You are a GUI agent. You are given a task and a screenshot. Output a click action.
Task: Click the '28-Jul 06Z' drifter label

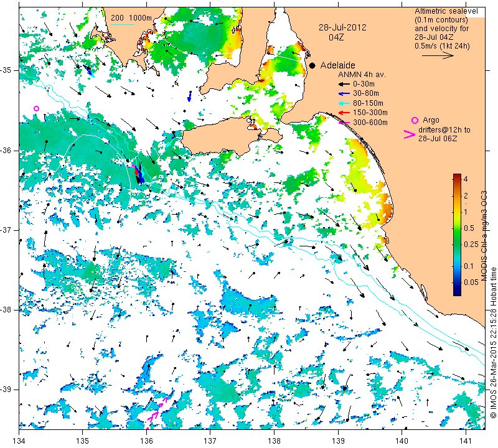click(x=438, y=138)
